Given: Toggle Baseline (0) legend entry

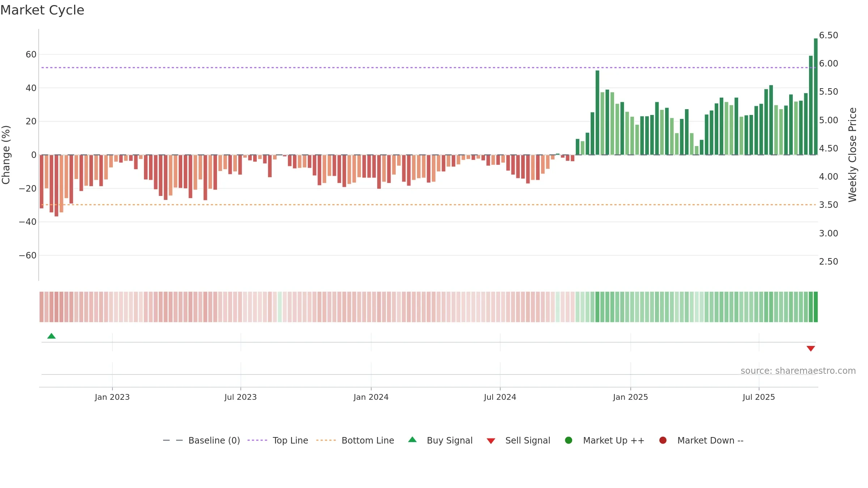Looking at the screenshot, I should tap(201, 440).
